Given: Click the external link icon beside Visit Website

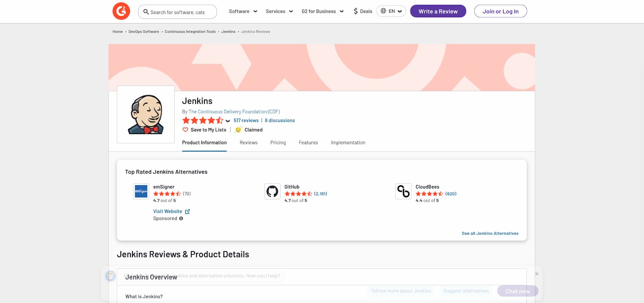Looking at the screenshot, I should 187,211.
